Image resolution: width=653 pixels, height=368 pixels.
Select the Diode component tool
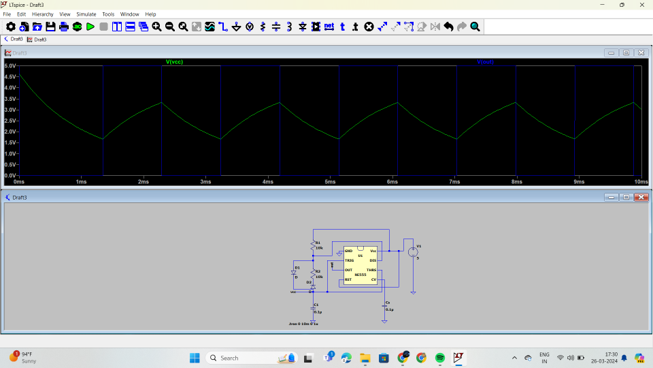click(x=303, y=27)
